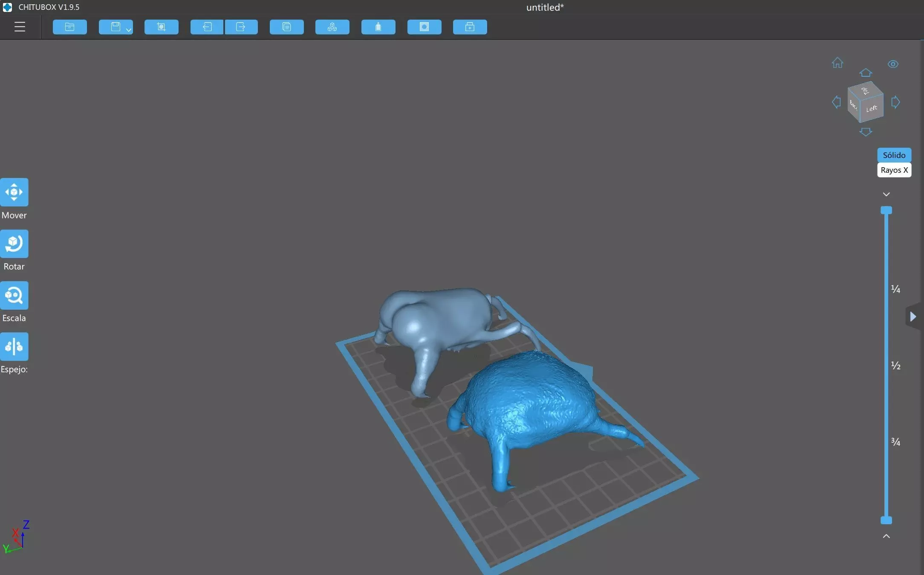924x575 pixels.
Task: Click the screenshot capture toolbar icon
Action: click(x=161, y=27)
